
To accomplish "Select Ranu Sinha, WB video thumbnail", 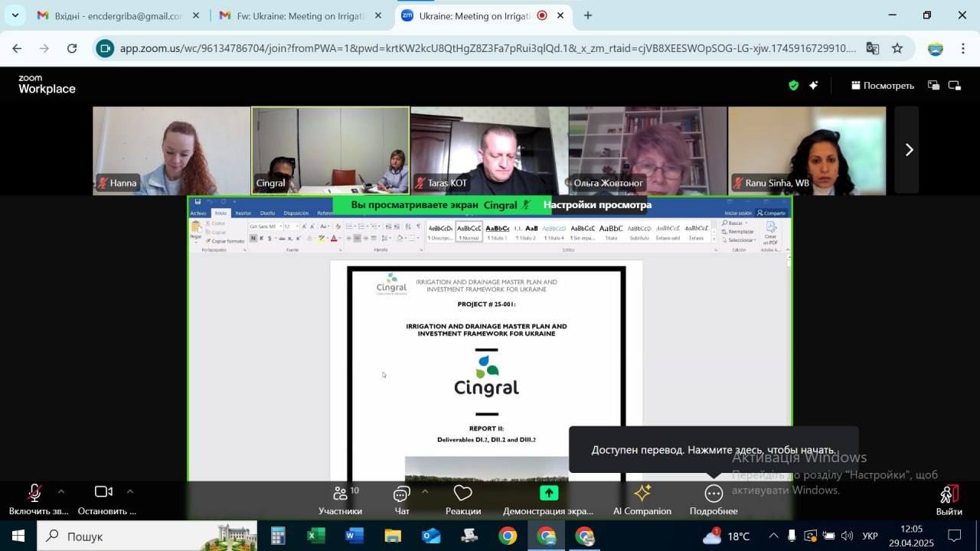I will point(807,150).
